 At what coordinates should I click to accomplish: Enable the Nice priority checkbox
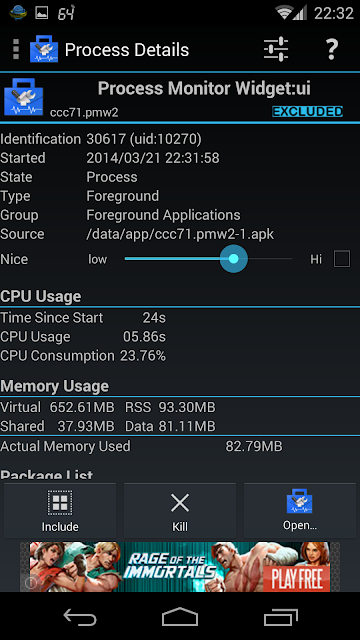(x=342, y=259)
